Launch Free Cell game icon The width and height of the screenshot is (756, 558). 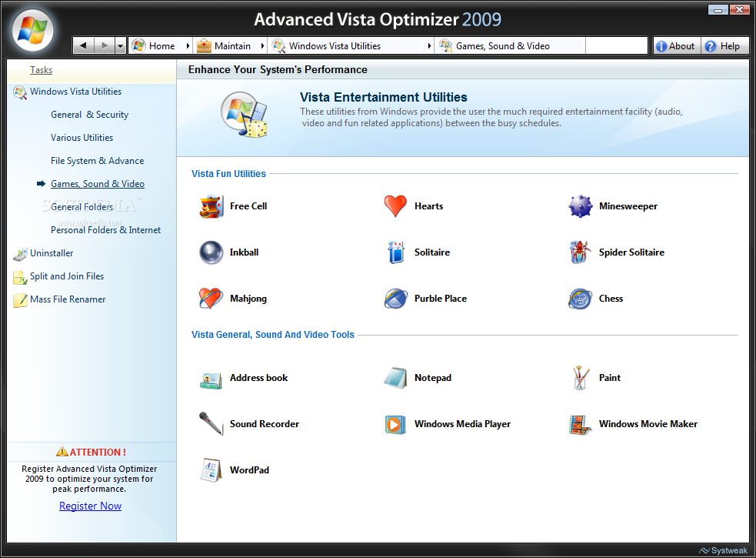click(211, 206)
